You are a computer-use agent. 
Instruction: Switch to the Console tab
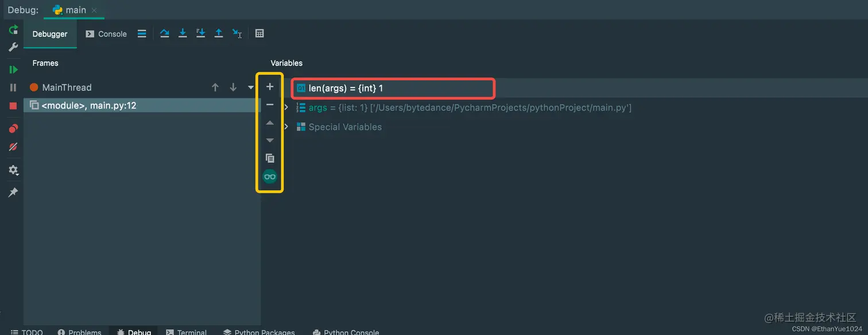pyautogui.click(x=106, y=34)
